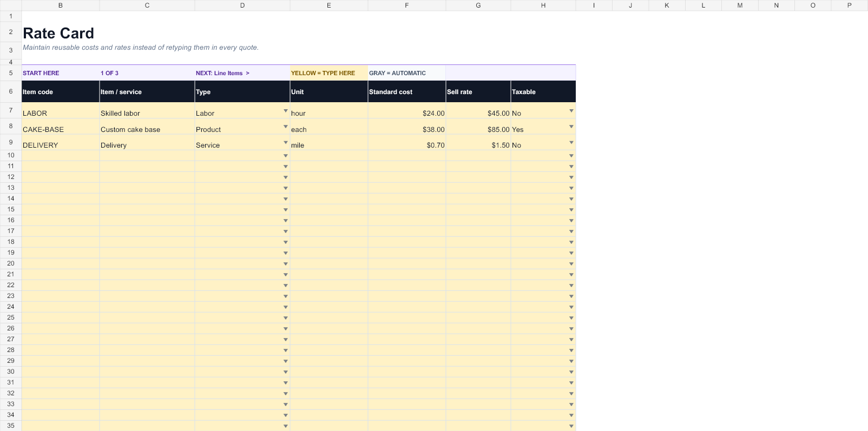Follow the NEXT: Line Items link

[222, 73]
